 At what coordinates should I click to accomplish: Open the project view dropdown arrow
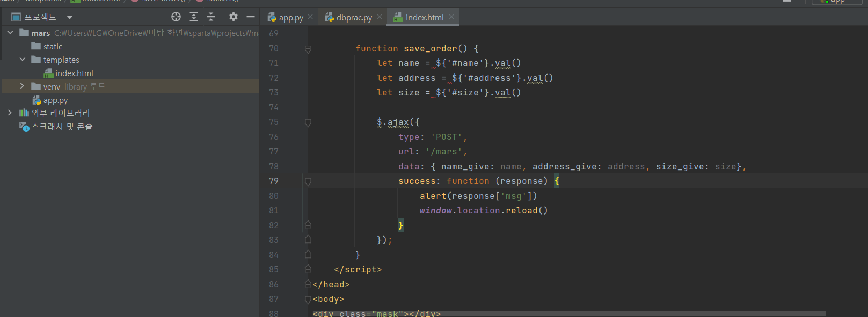tap(70, 17)
